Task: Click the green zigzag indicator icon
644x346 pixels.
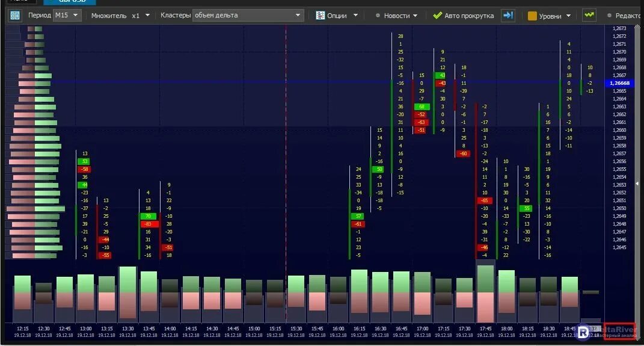Action: (589, 15)
